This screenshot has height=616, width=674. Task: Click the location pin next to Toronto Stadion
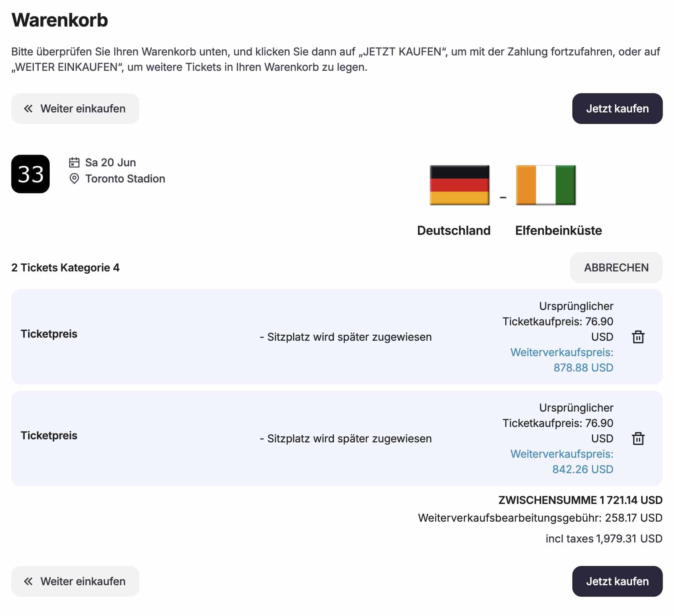(74, 179)
